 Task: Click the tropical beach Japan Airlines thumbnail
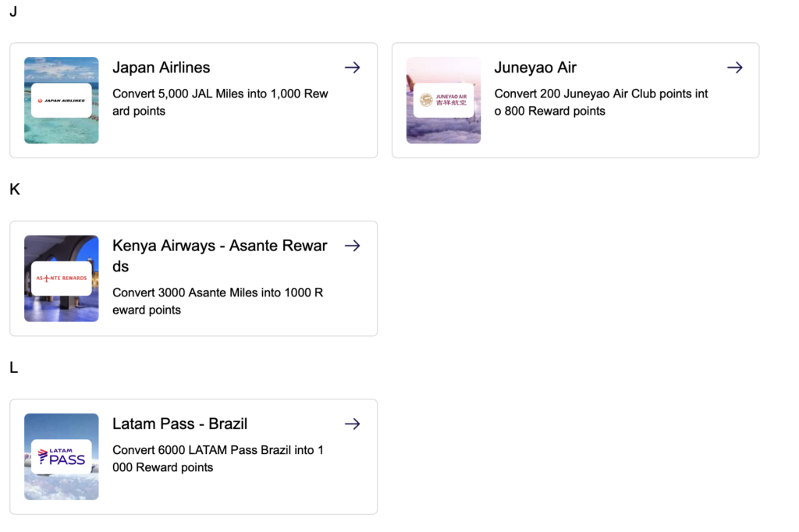[62, 101]
